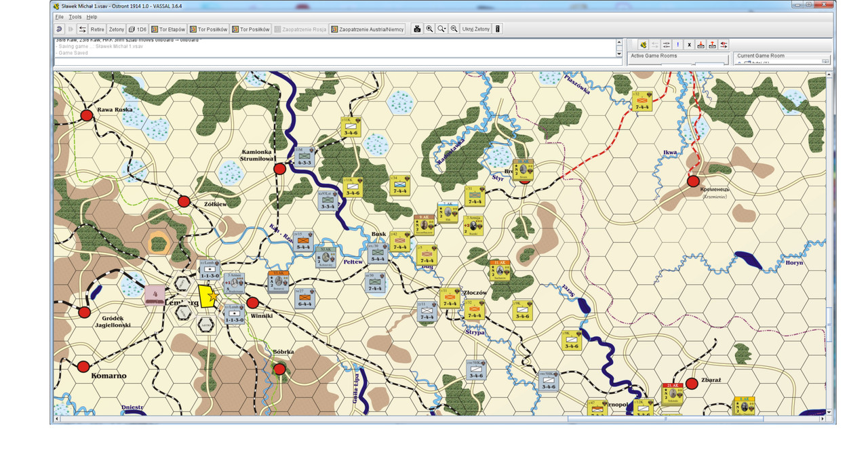Screen dimensions: 868x461
Task: Click the undo last move icon
Action: tap(59, 29)
